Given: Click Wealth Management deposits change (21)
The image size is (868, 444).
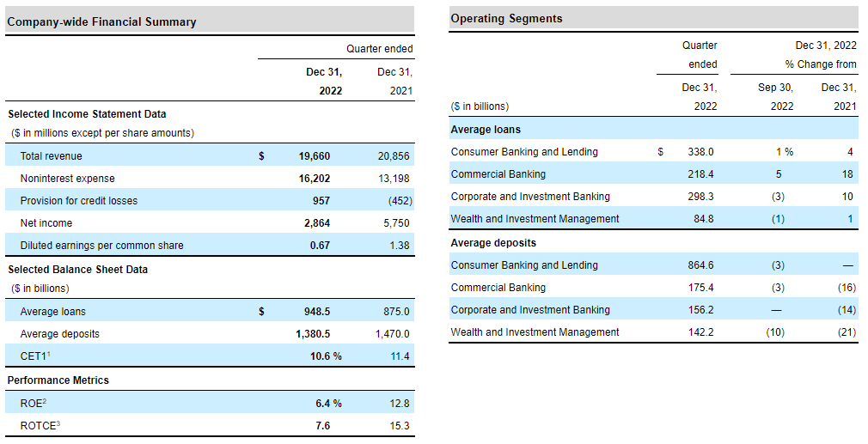Looking at the screenshot, I should [847, 332].
